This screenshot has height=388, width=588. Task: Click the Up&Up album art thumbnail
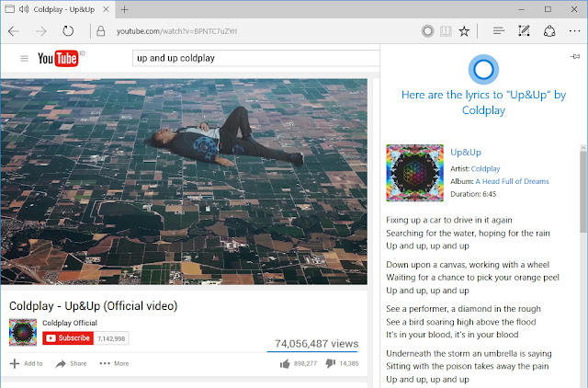pyautogui.click(x=414, y=173)
